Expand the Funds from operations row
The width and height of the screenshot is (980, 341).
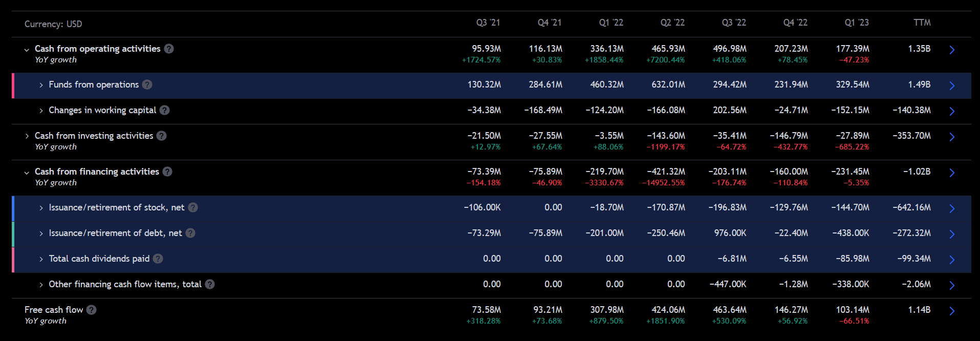click(x=41, y=85)
